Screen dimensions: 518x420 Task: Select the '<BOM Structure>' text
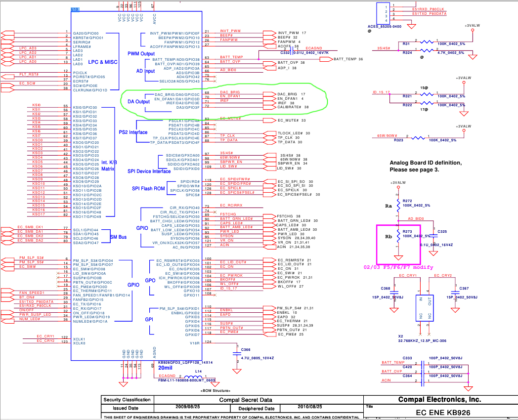[216, 391]
